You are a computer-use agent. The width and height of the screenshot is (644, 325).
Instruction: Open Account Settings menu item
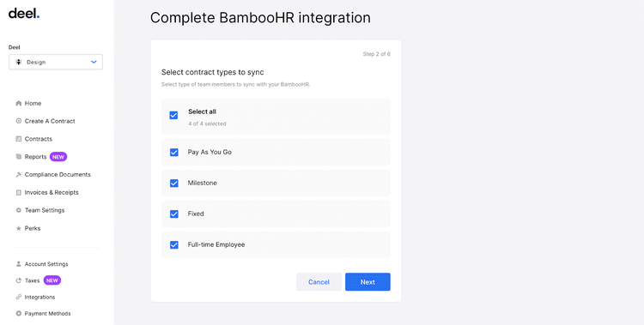46,264
